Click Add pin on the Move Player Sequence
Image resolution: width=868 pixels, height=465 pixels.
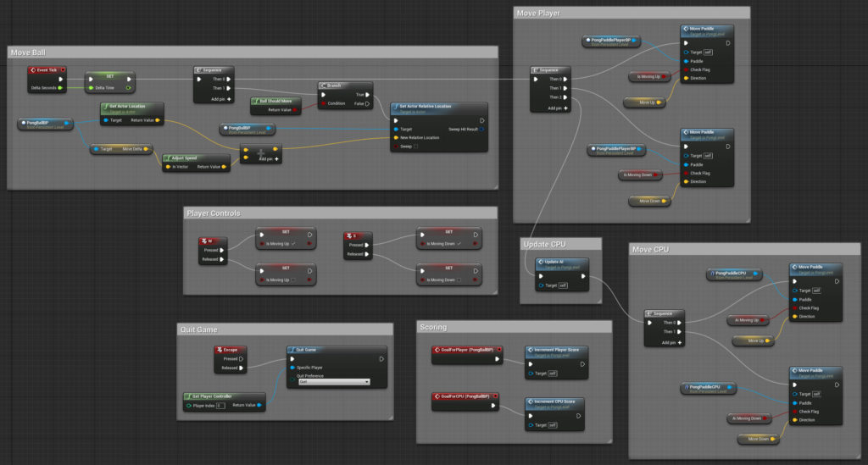coord(558,108)
